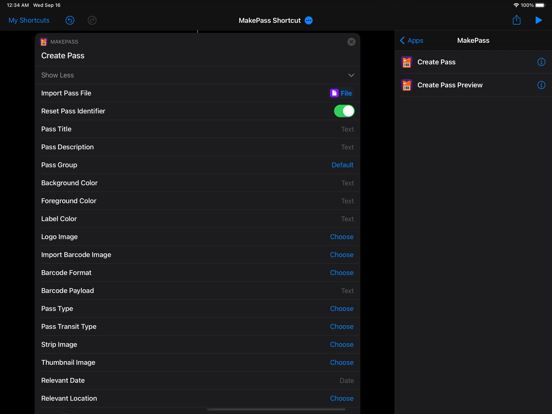Image resolution: width=552 pixels, height=414 pixels.
Task: Choose a Strip Image
Action: [341, 345]
